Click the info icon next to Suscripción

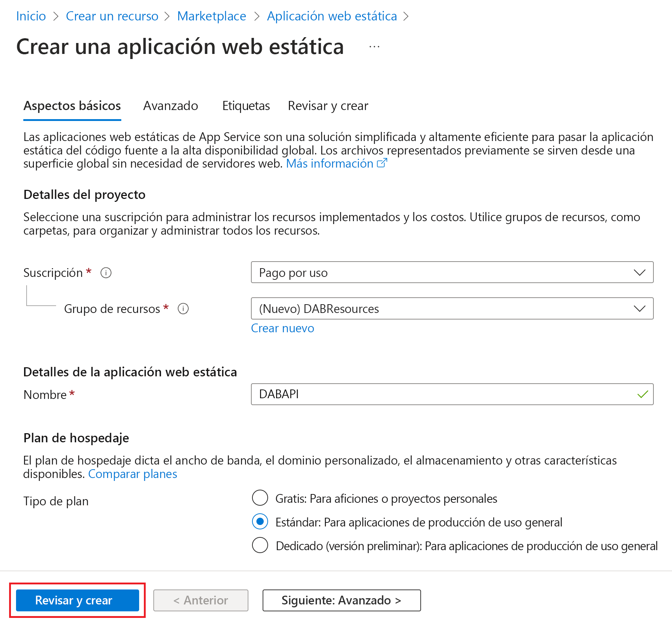coord(106,273)
